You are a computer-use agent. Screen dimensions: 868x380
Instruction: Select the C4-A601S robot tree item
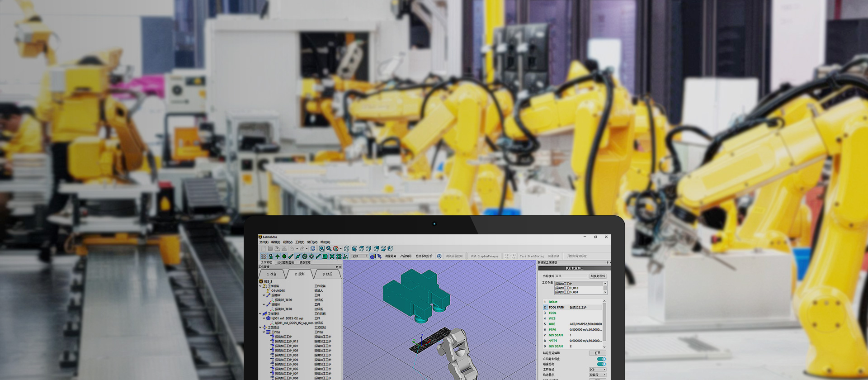(278, 290)
